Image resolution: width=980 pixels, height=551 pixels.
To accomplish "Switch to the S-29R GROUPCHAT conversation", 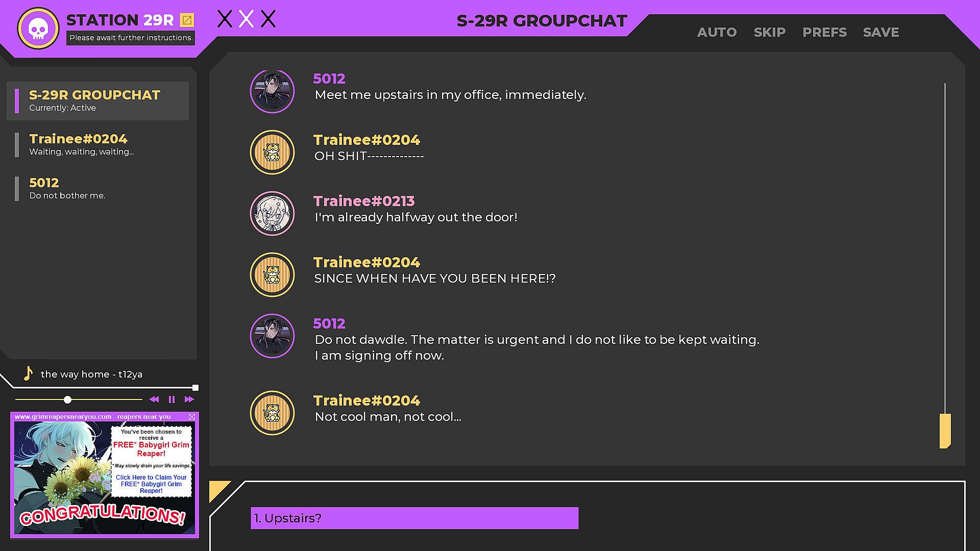I will click(x=97, y=101).
